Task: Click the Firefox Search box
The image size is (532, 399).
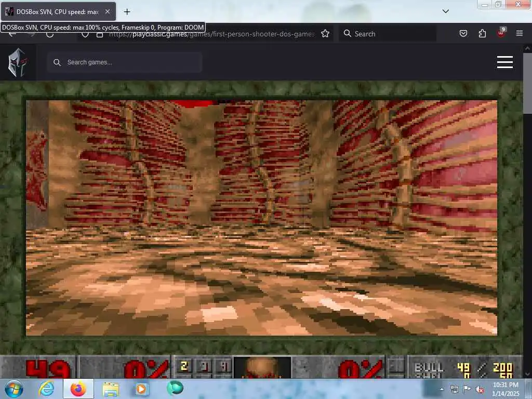Action: (x=388, y=34)
